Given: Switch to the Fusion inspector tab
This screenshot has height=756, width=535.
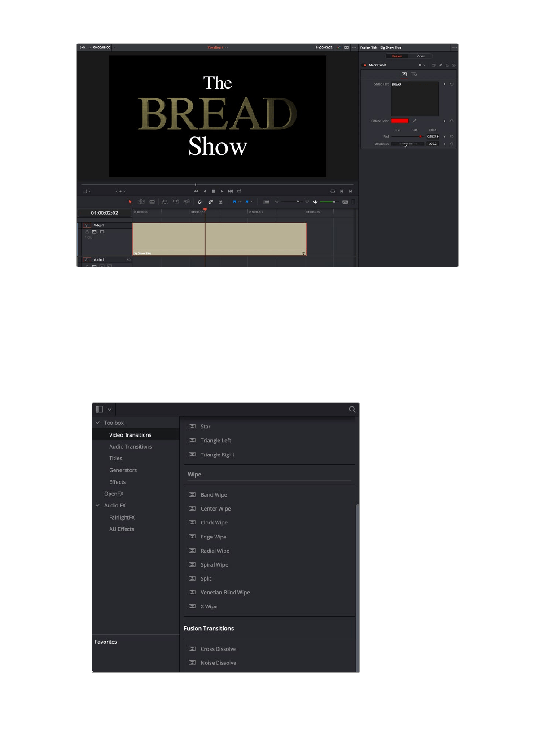Looking at the screenshot, I should pyautogui.click(x=397, y=56).
